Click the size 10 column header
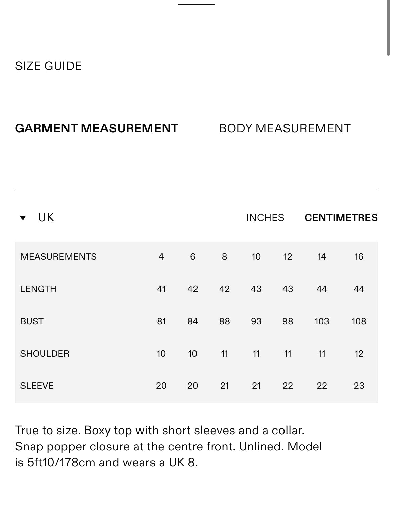 tap(256, 257)
